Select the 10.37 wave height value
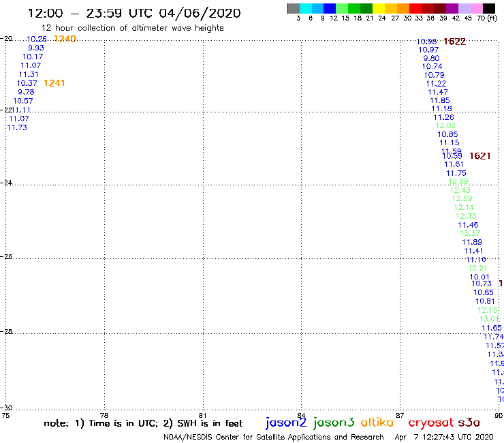The image size is (504, 443). click(x=27, y=83)
